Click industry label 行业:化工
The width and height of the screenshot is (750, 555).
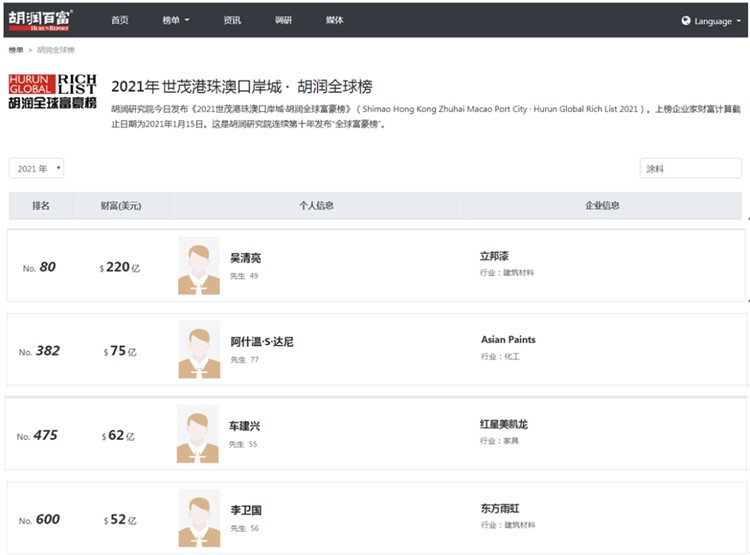click(500, 356)
